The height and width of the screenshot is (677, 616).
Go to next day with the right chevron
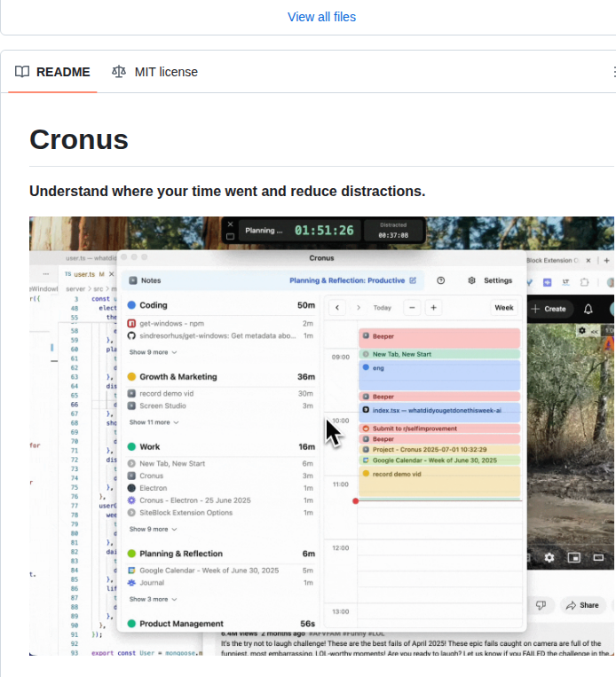tap(358, 307)
